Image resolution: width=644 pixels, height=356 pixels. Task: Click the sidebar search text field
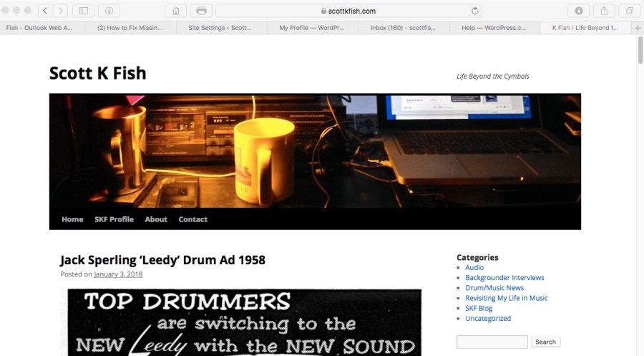pyautogui.click(x=492, y=342)
